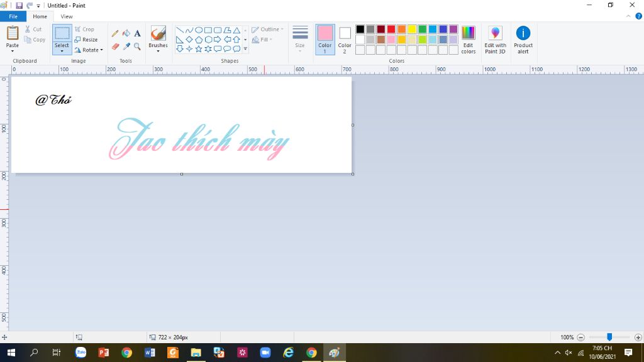Viewport: 644px width, 362px height.
Task: Expand the Shapes gallery more arrow
Action: [245, 49]
